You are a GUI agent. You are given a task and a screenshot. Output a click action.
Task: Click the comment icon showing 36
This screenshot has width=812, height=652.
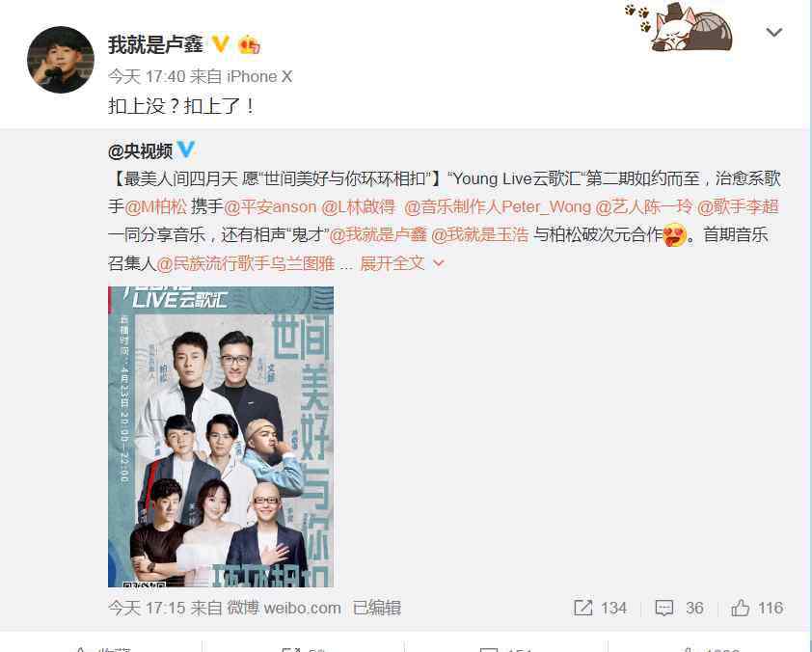[x=663, y=608]
